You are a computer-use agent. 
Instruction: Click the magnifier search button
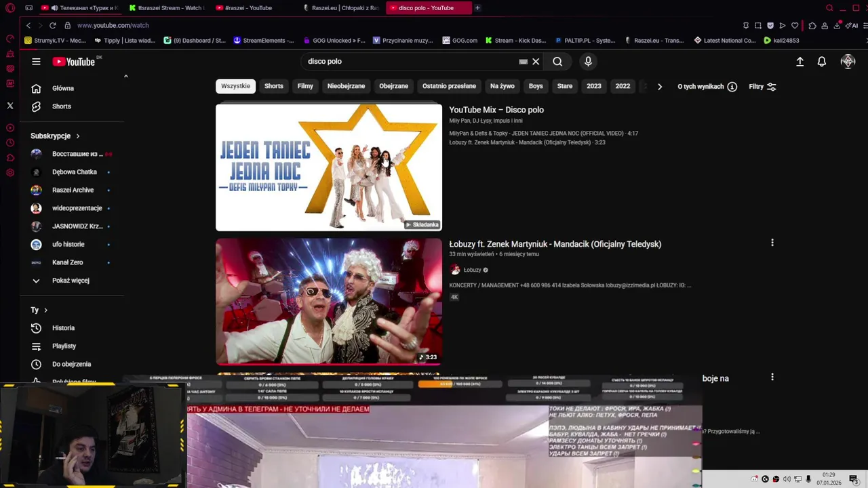(x=557, y=62)
